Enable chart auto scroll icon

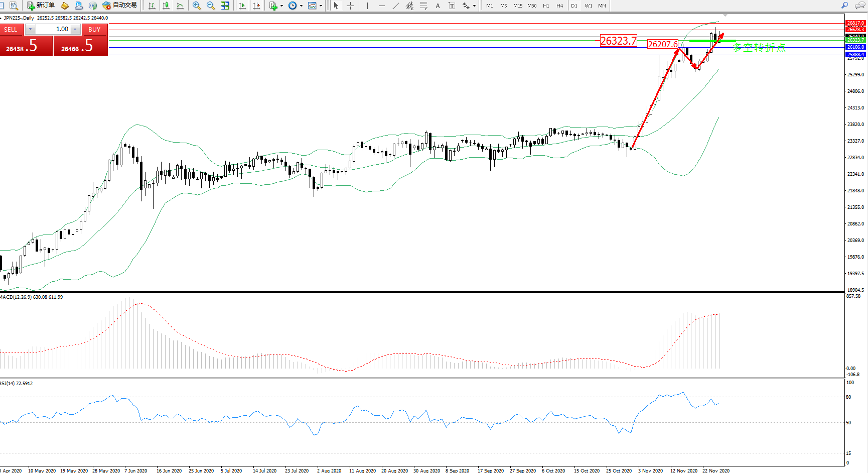242,6
